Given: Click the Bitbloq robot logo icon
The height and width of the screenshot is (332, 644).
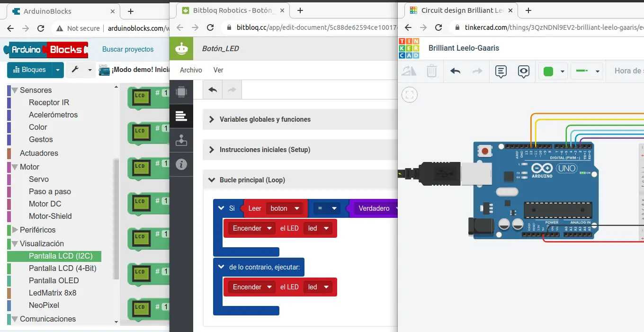Looking at the screenshot, I should coord(181,48).
